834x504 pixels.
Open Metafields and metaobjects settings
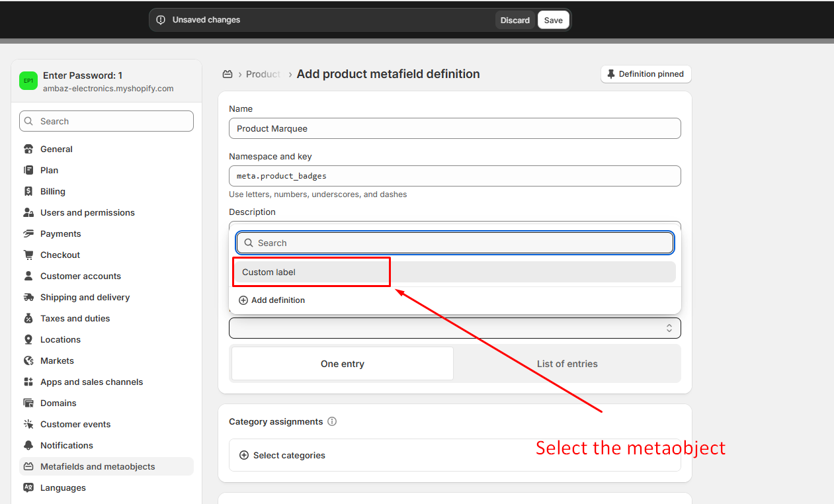tap(97, 466)
